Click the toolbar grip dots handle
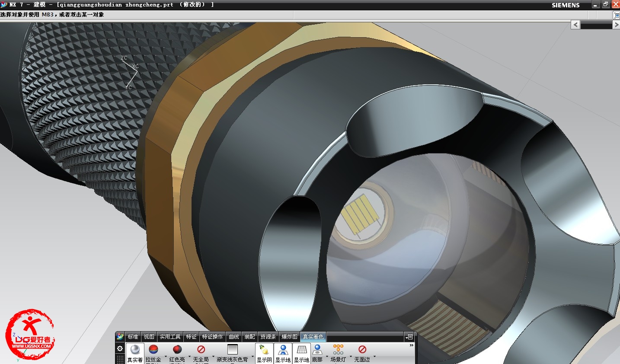The height and width of the screenshot is (364, 620). pyautogui.click(x=120, y=359)
